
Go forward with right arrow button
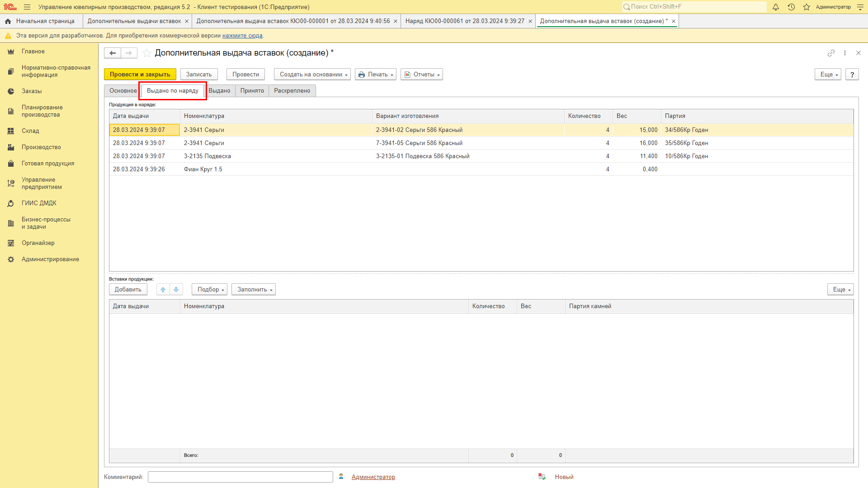click(129, 53)
